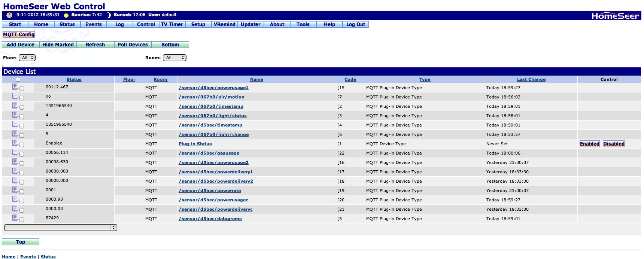Open device icon for light/change row
This screenshot has width=644, height=259.
(15, 134)
